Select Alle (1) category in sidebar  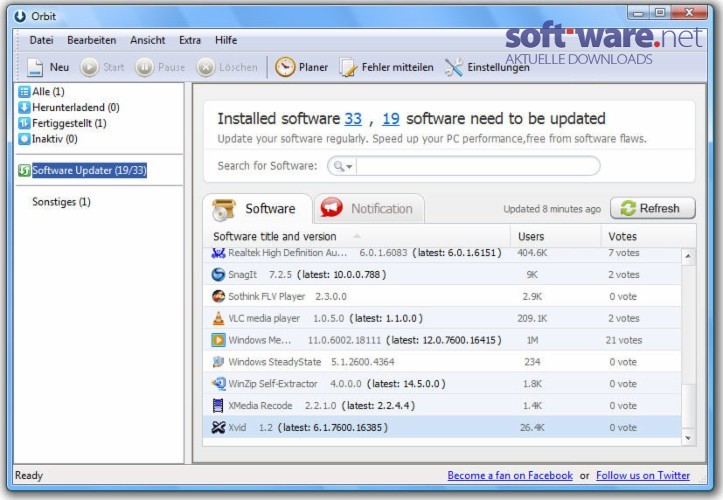41,91
